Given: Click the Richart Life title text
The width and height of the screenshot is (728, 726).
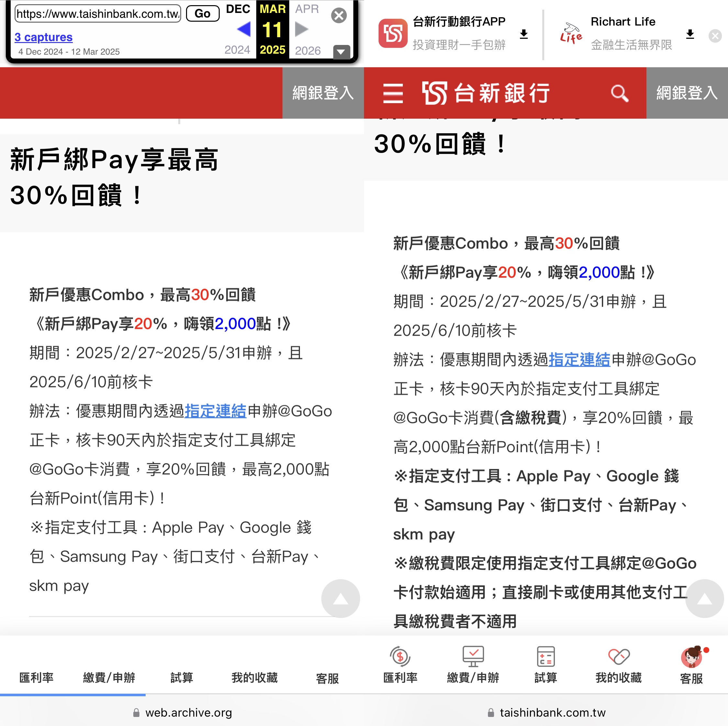Looking at the screenshot, I should (623, 21).
